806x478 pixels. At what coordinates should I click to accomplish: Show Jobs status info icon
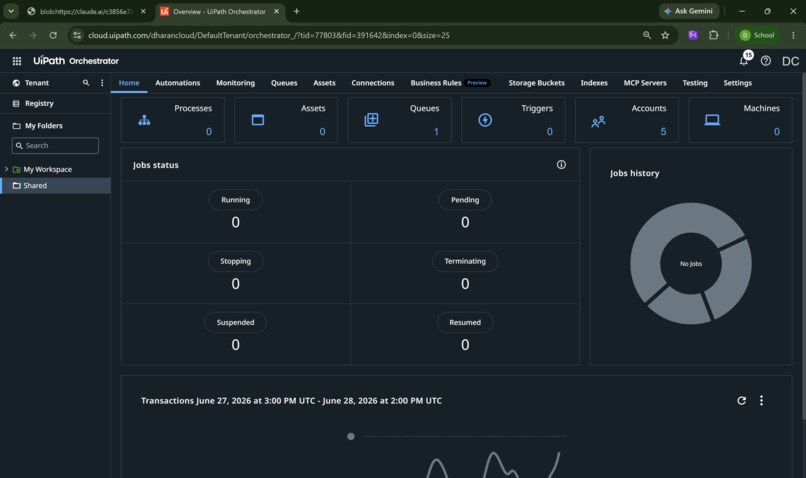click(x=561, y=164)
